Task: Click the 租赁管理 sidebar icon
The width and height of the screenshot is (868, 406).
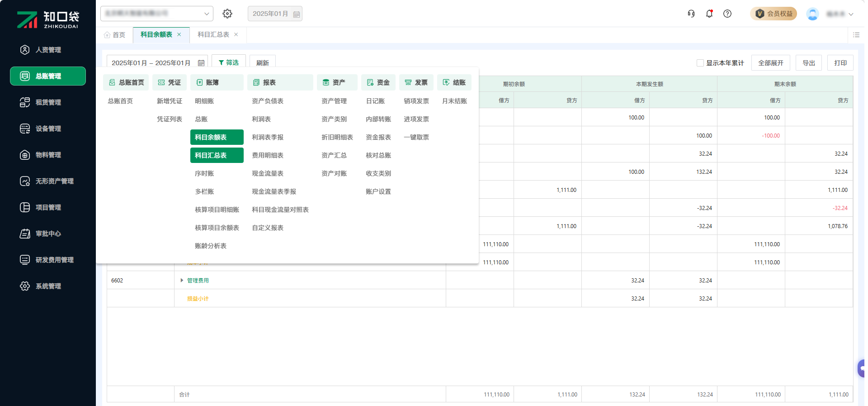Action: [x=25, y=102]
